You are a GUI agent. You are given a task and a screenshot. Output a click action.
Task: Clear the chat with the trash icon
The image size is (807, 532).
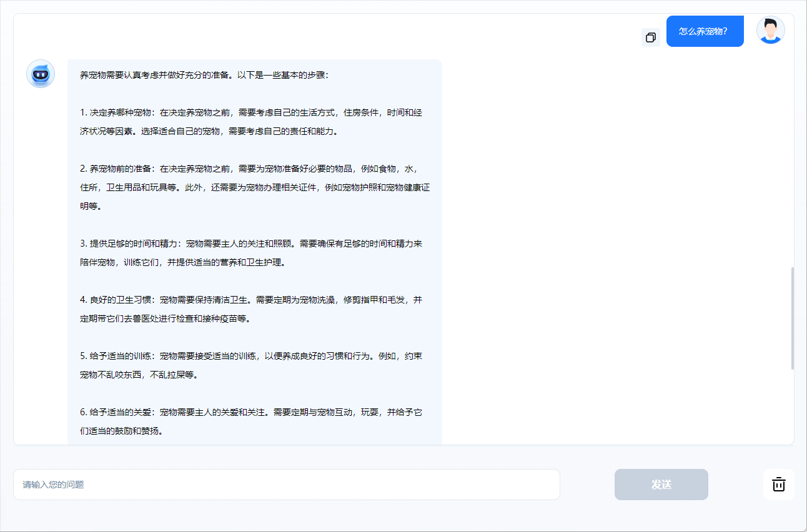tap(778, 485)
